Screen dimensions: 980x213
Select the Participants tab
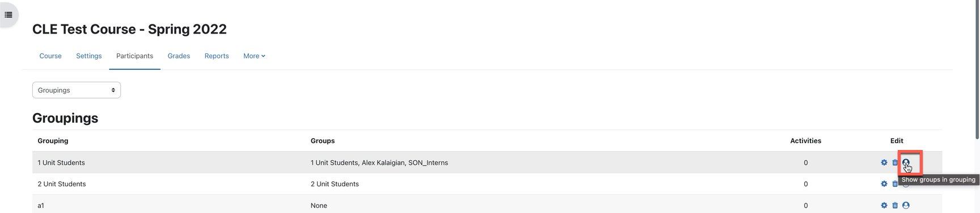tap(134, 56)
